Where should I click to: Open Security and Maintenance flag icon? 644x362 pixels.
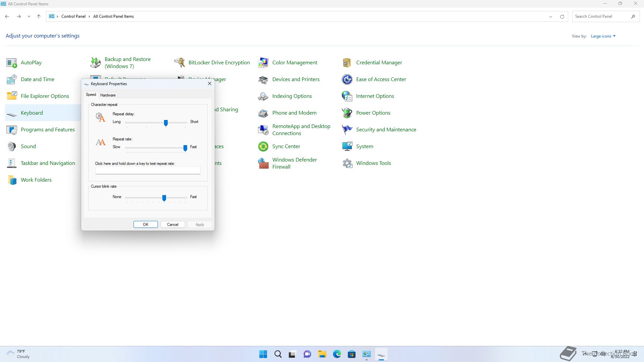coord(347,130)
